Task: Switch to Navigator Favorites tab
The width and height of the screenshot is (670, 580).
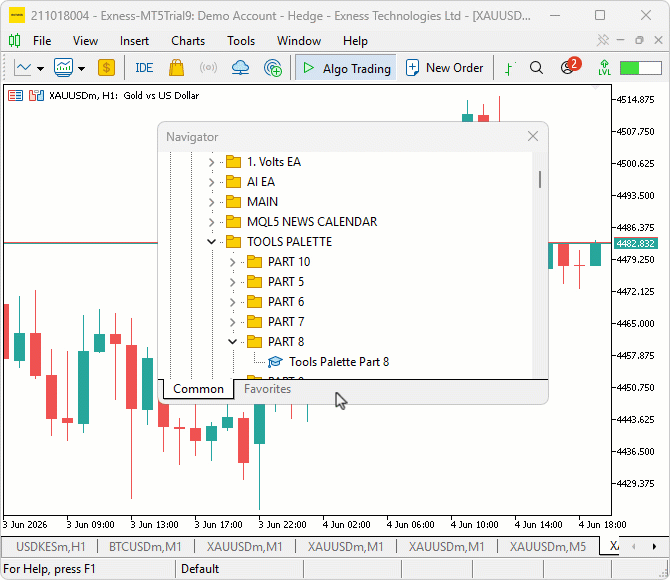Action: click(267, 389)
